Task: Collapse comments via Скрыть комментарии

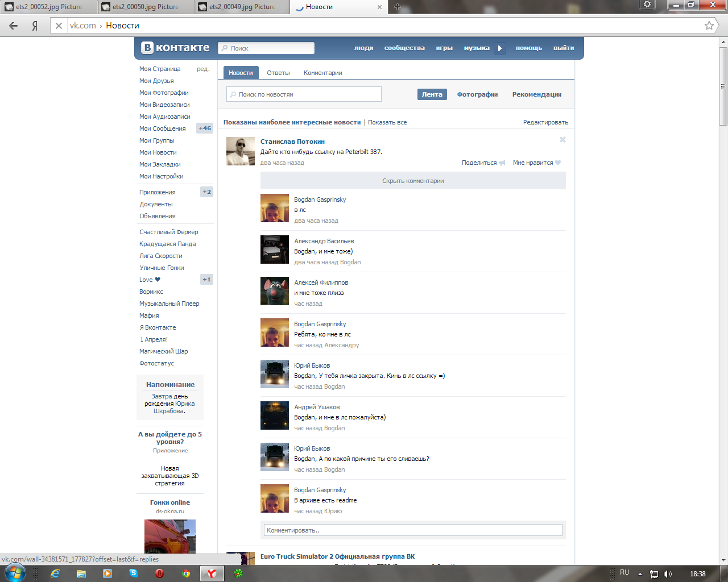Action: [413, 181]
